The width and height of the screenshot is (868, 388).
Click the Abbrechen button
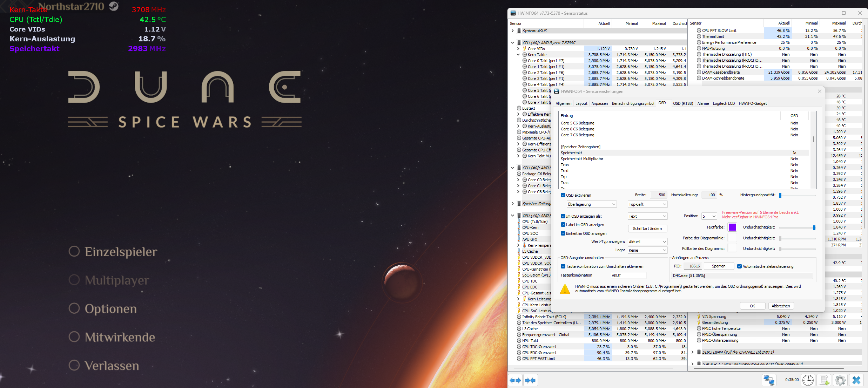[x=781, y=306]
